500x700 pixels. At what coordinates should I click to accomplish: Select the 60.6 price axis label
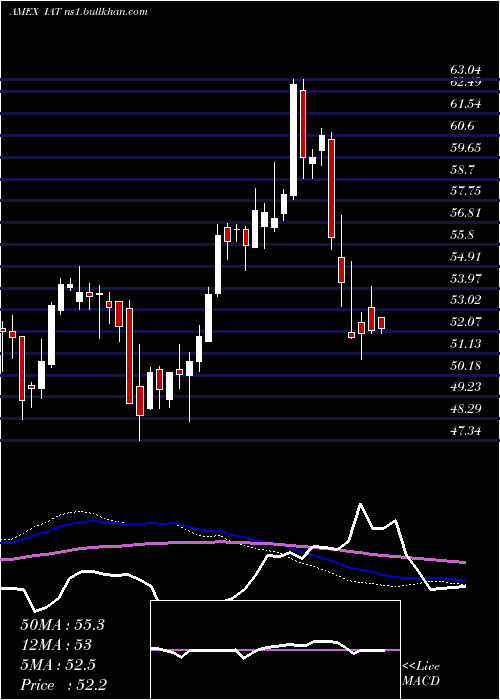pyautogui.click(x=462, y=126)
